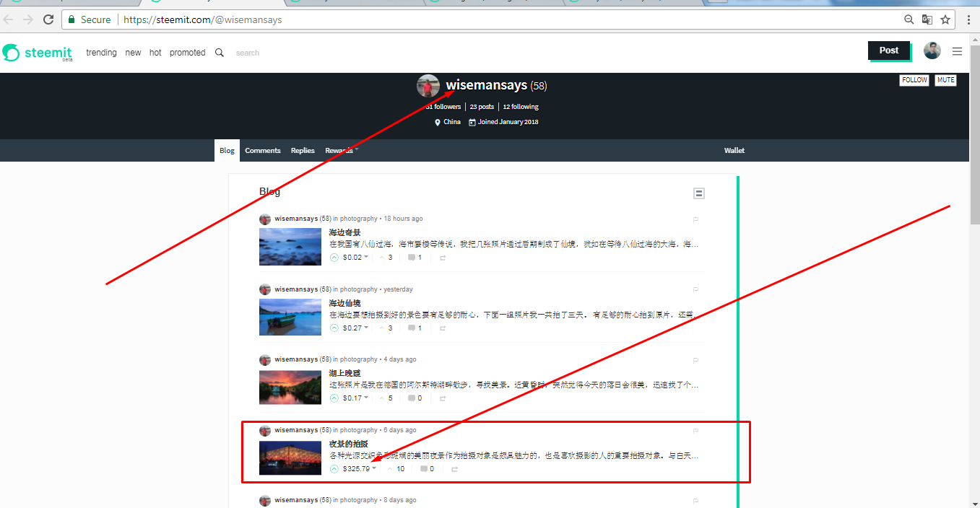Click the browser address bar URL
980x508 pixels.
coord(202,19)
